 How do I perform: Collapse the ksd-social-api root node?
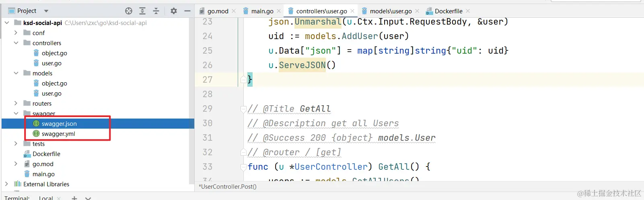pyautogui.click(x=7, y=23)
